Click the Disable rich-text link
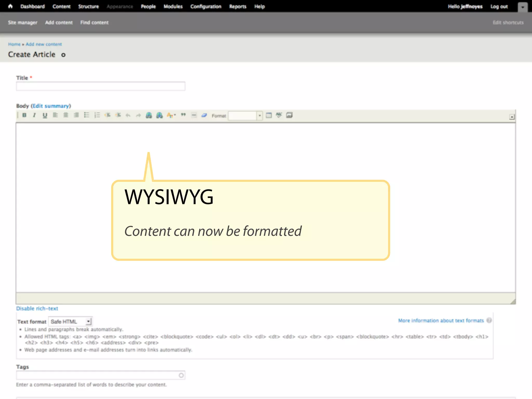The width and height of the screenshot is (532, 399). 37,308
